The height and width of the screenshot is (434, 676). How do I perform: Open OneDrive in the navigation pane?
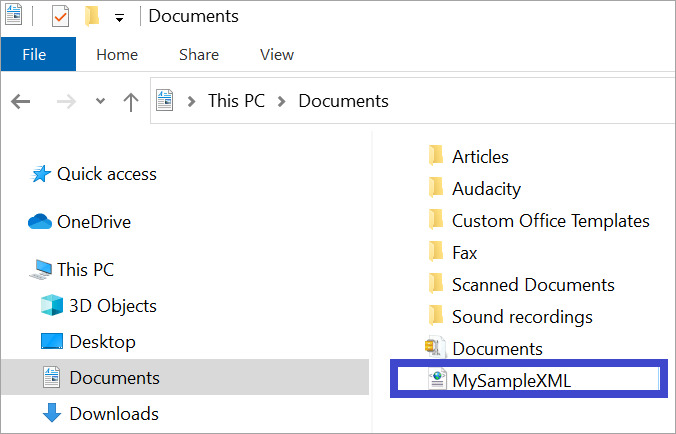(93, 222)
